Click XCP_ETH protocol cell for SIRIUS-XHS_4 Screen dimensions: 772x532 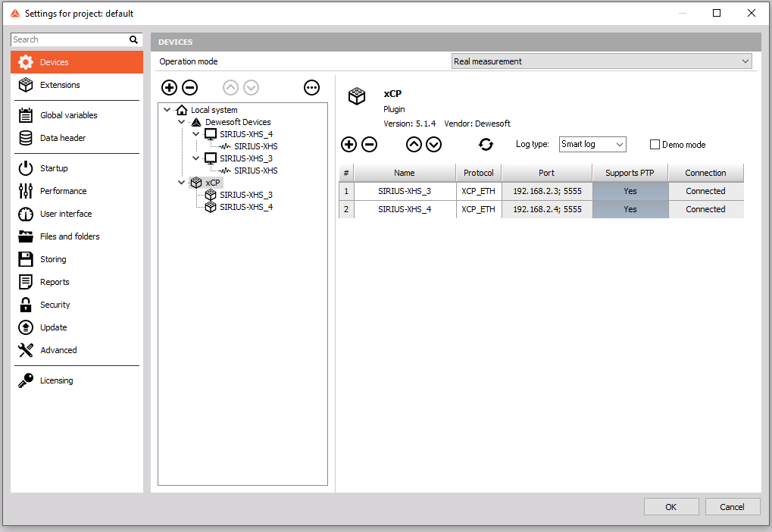pyautogui.click(x=479, y=209)
